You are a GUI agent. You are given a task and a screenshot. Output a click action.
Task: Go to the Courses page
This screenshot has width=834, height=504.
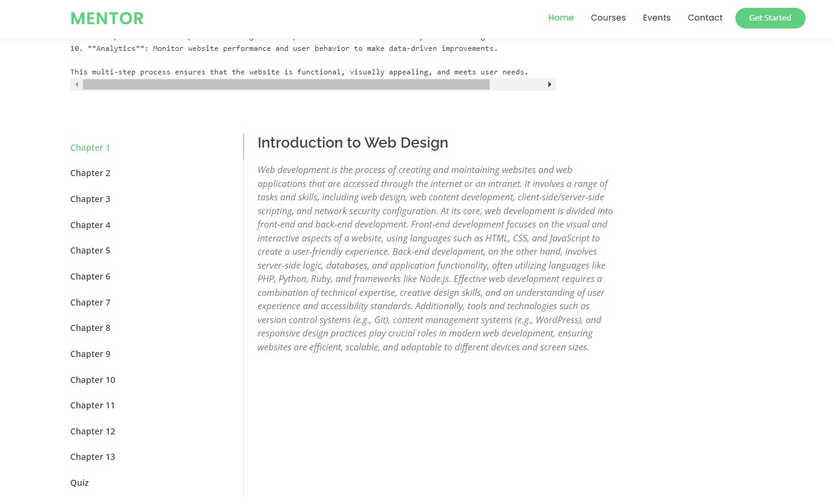click(608, 18)
